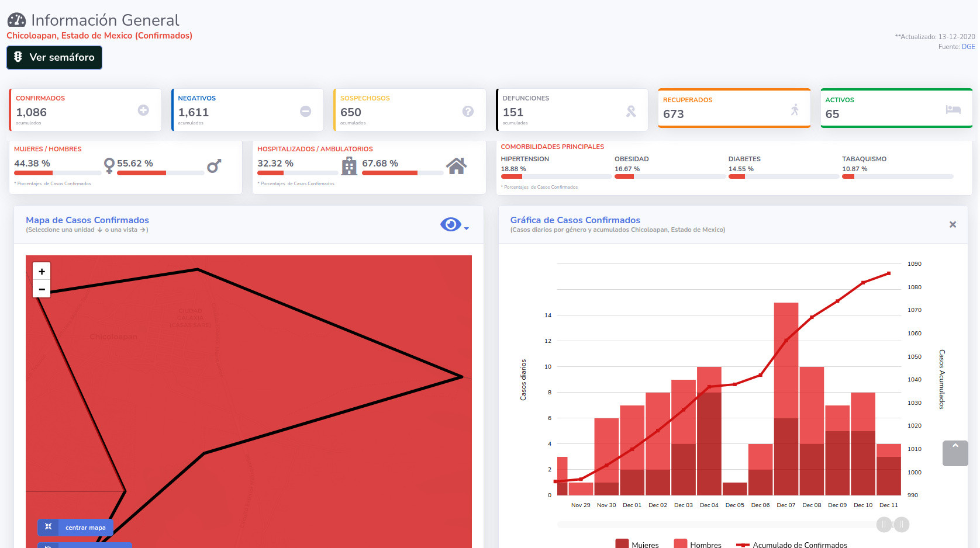This screenshot has width=980, height=548.
Task: Click the Dec 04 bar in chart
Action: tap(709, 431)
